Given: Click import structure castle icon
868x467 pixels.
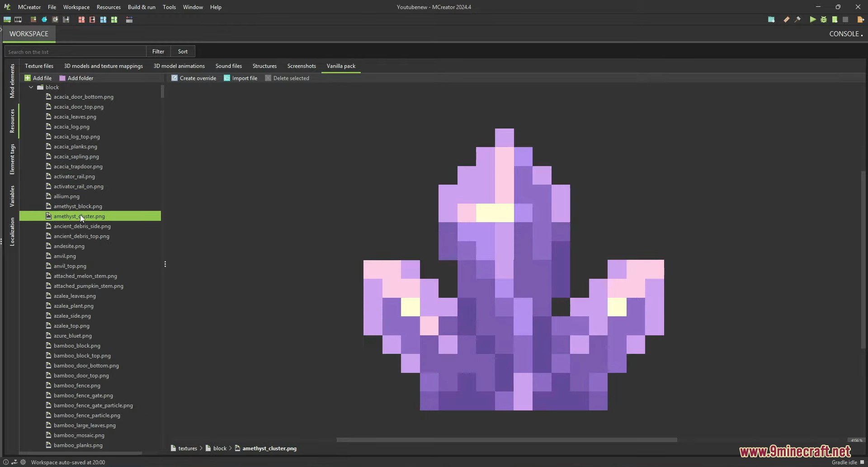Looking at the screenshot, I should [66, 19].
